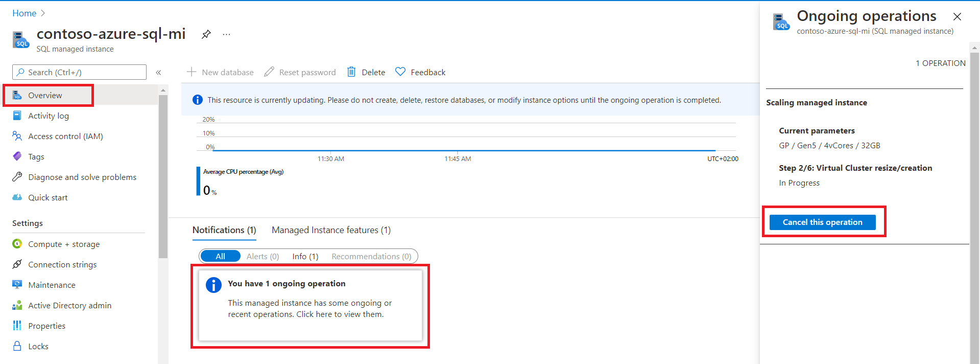Click the Compute + storage icon
Screen dimensions: 980x364
point(17,244)
